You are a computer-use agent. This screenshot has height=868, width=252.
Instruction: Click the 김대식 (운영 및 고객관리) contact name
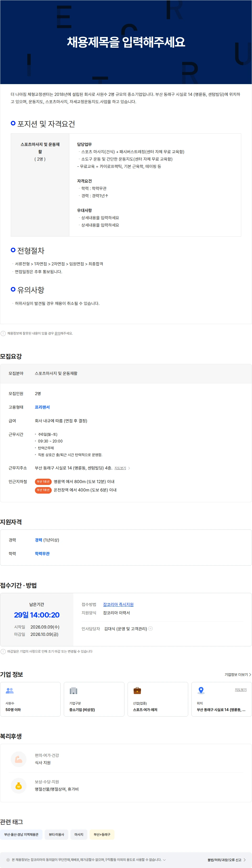(126, 629)
